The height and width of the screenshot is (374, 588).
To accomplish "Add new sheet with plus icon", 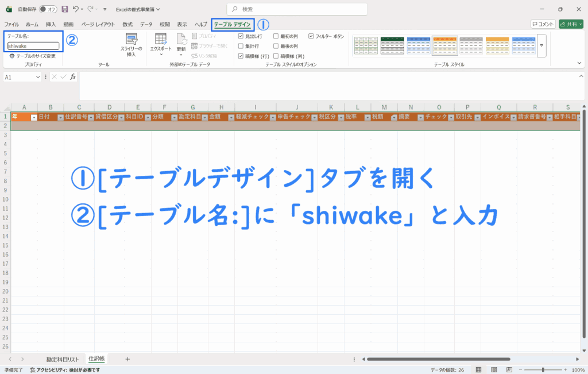I will pos(127,359).
